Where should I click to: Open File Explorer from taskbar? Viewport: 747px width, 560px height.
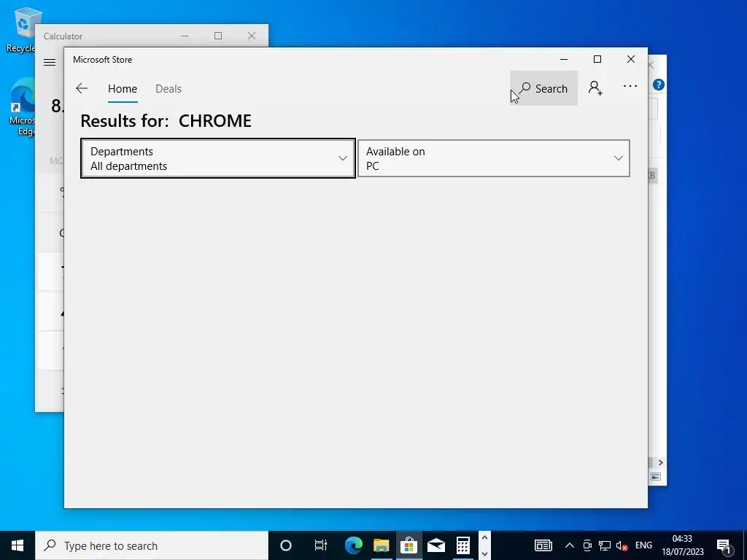click(x=381, y=545)
